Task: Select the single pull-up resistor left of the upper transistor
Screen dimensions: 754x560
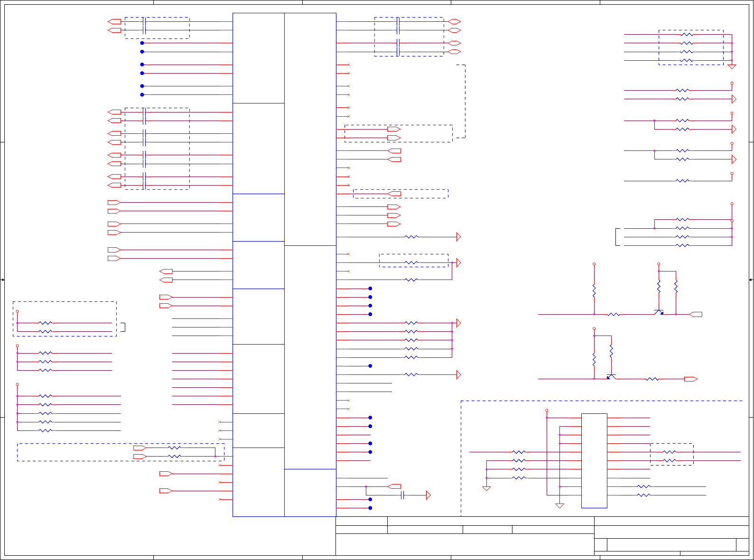Action: pyautogui.click(x=594, y=290)
